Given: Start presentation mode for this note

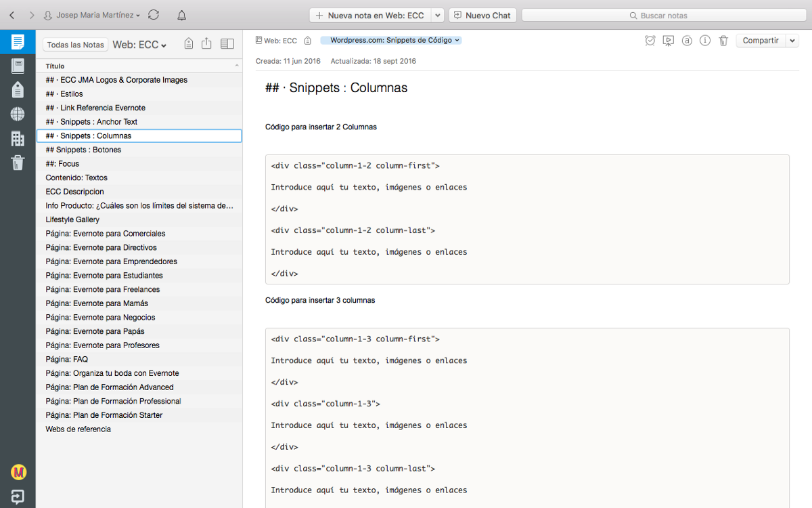Looking at the screenshot, I should tap(669, 41).
